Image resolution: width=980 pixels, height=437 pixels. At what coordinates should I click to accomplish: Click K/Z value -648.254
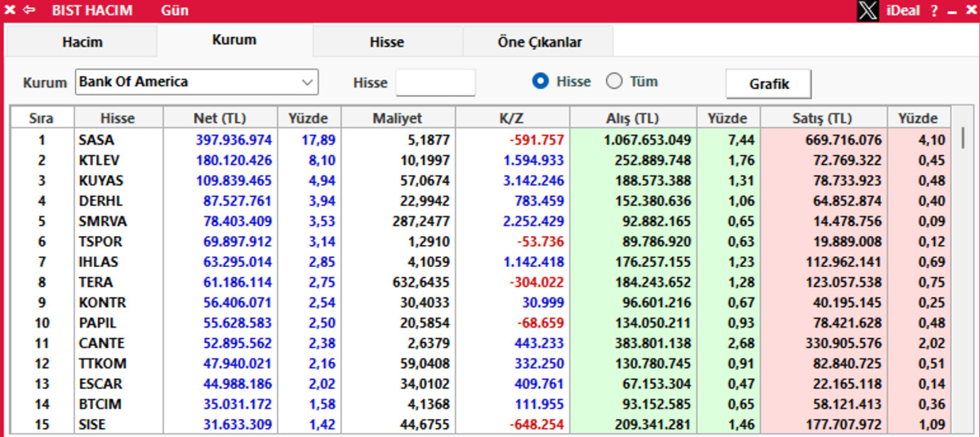pyautogui.click(x=537, y=425)
